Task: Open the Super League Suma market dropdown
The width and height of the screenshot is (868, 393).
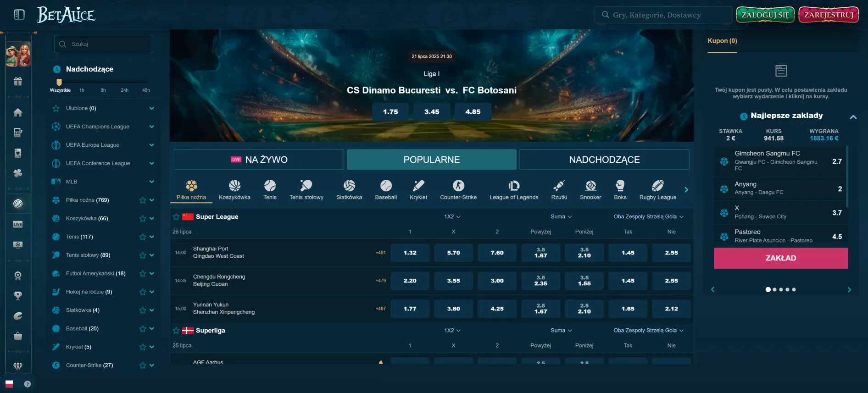Action: [561, 216]
